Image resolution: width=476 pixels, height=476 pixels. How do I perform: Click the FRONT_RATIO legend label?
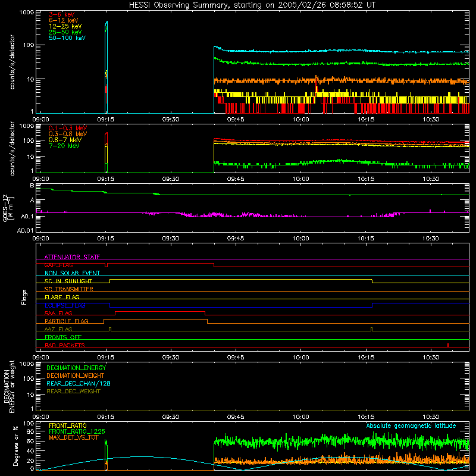click(x=68, y=425)
